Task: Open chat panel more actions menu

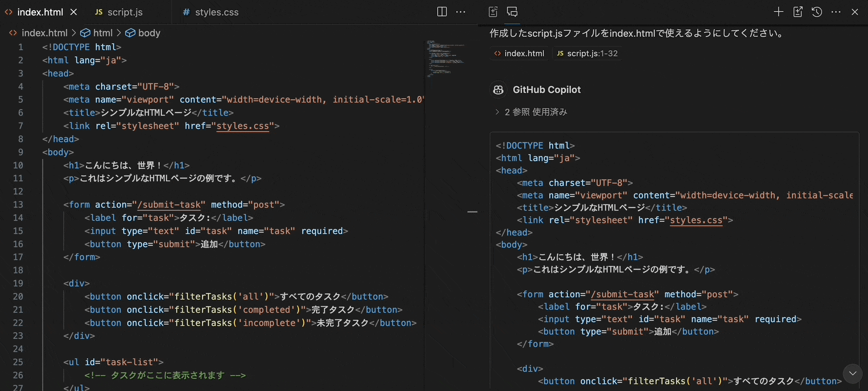Action: tap(836, 12)
